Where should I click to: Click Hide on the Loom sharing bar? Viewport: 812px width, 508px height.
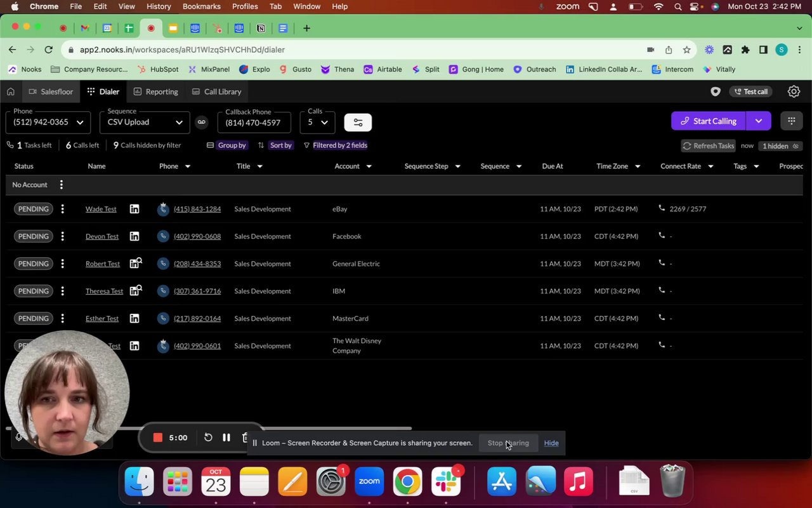click(x=551, y=443)
